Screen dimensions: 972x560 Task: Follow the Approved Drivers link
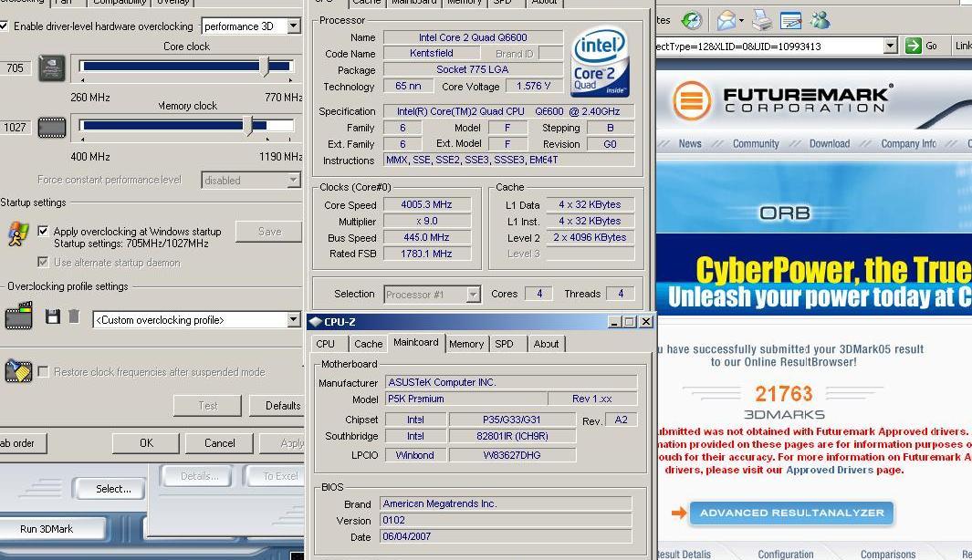coord(830,471)
